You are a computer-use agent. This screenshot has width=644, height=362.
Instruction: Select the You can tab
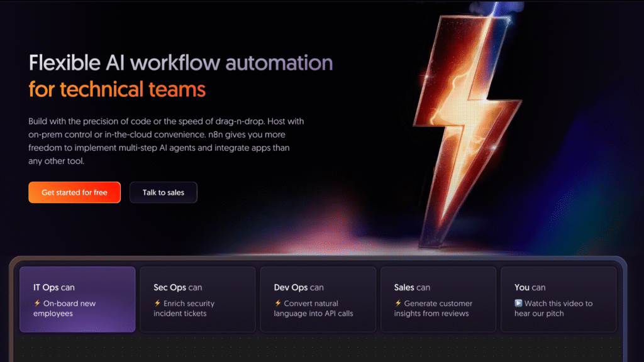click(558, 299)
